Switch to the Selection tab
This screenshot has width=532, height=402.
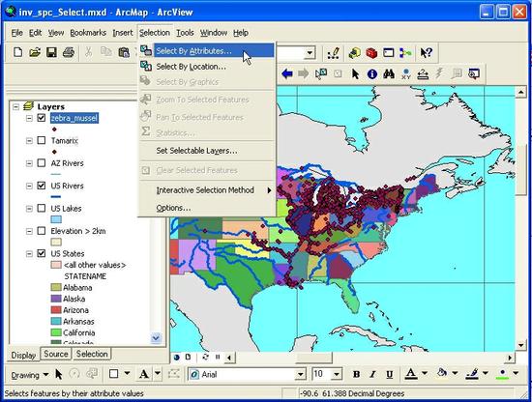[92, 354]
